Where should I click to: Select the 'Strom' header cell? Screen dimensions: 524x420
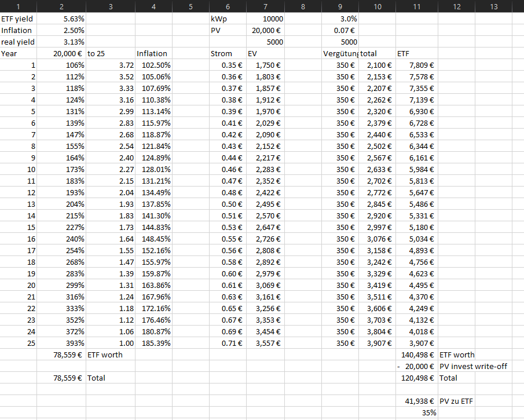coord(228,53)
